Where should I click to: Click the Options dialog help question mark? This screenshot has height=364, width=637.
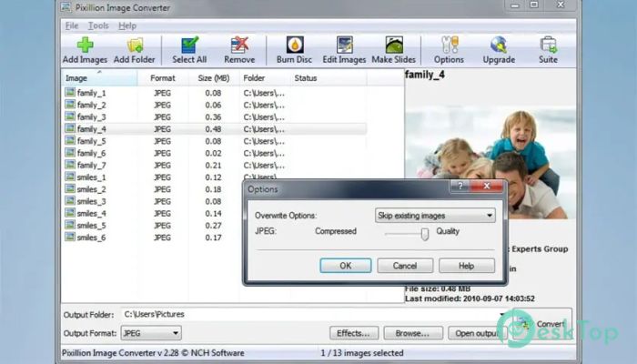pos(460,186)
